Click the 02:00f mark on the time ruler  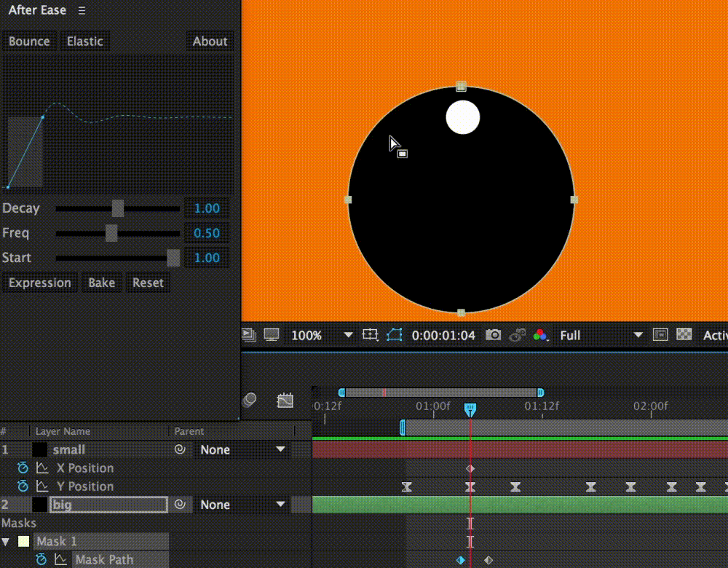650,406
